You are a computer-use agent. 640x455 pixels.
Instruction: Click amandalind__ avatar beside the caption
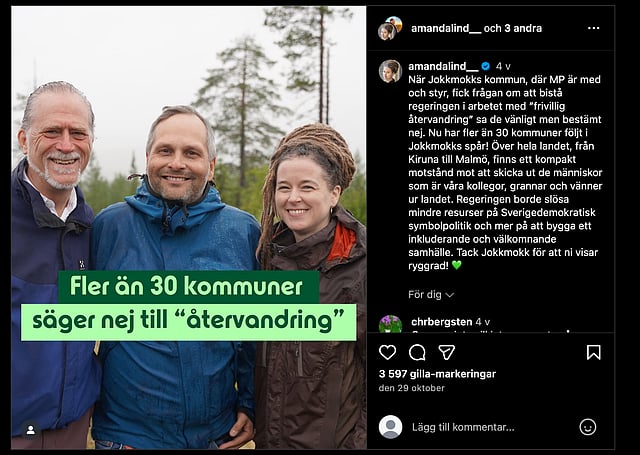(x=390, y=71)
